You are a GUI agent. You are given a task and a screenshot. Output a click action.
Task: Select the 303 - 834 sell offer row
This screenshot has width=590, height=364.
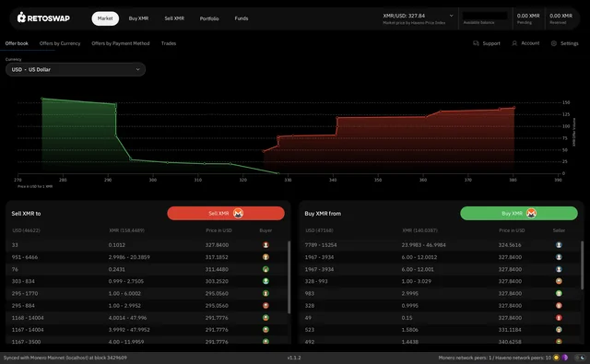point(147,281)
